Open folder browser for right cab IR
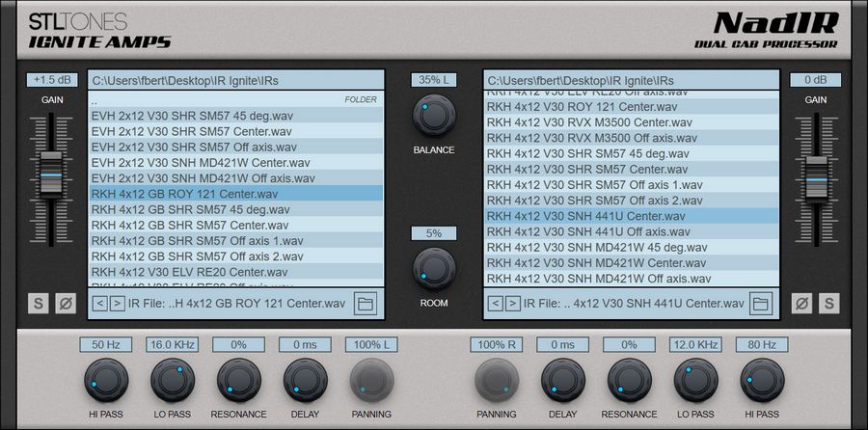This screenshot has height=430, width=868. click(761, 304)
